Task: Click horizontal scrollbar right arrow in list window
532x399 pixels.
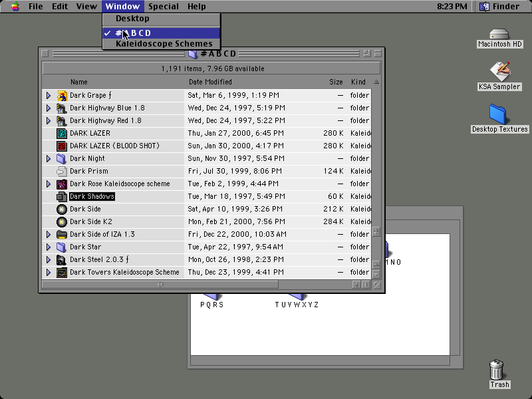Action: pos(366,285)
